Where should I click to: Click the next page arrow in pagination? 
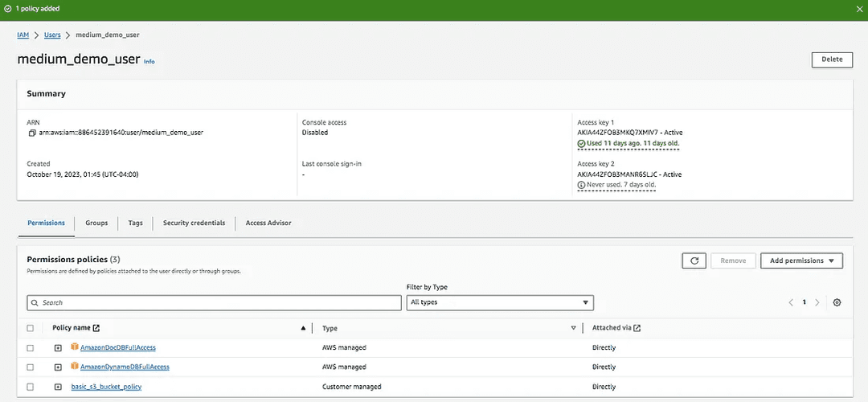(817, 302)
